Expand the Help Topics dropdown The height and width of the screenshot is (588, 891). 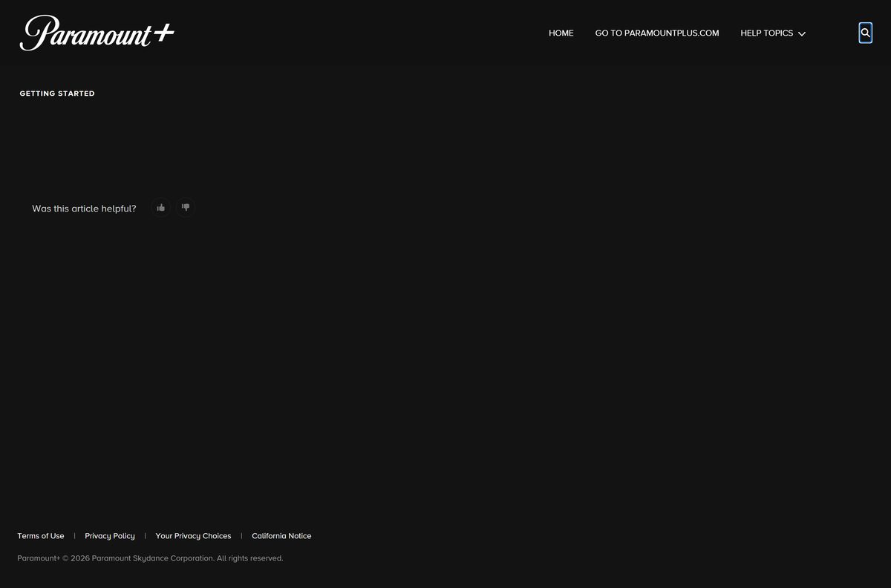(773, 33)
